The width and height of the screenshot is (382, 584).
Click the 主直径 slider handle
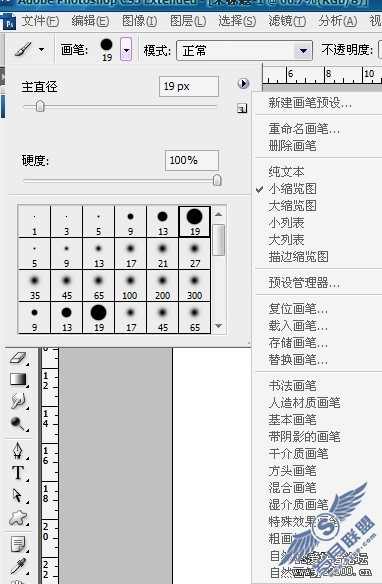[x=40, y=107]
